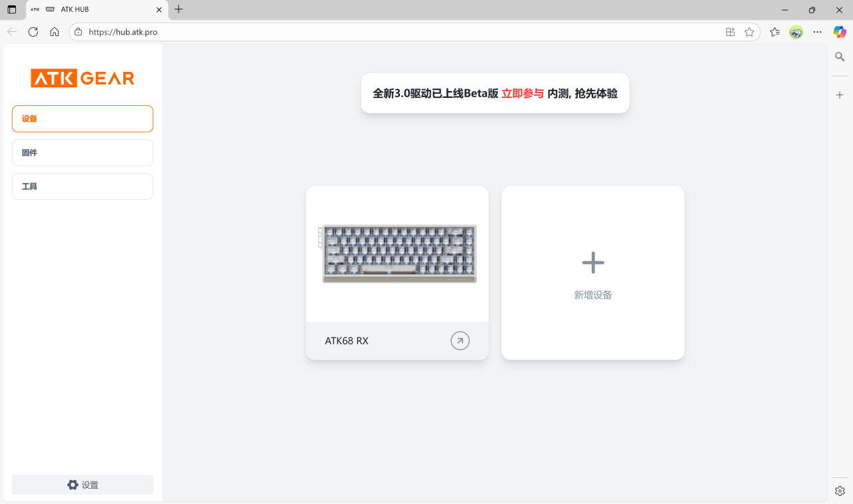Image resolution: width=853 pixels, height=504 pixels.
Task: Add this page to favorites star
Action: point(749,32)
